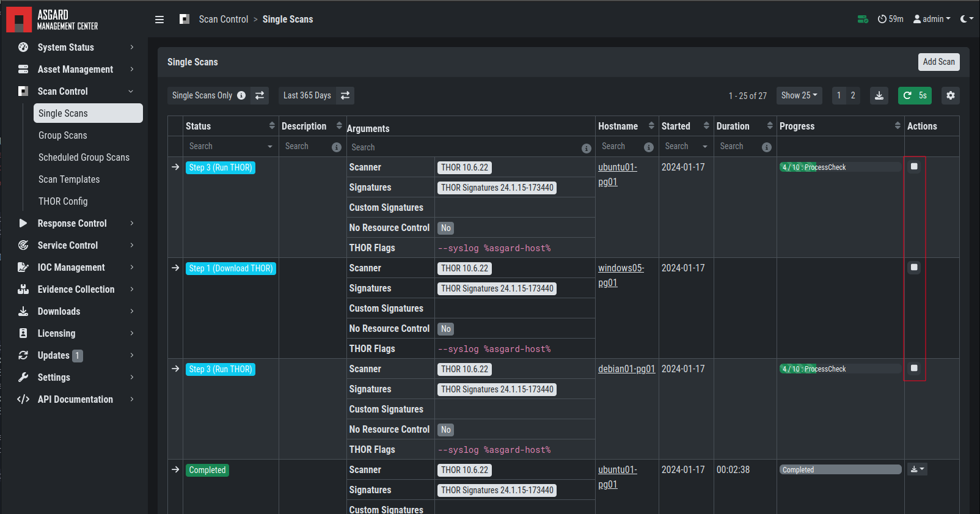Viewport: 980px width, 514px height.
Task: Expand the Updates sidebar section
Action: tap(131, 355)
